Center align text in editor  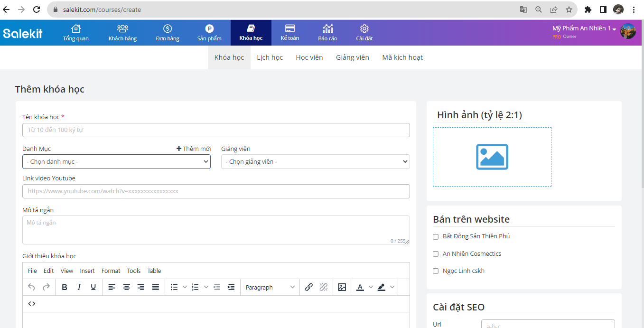[127, 287]
